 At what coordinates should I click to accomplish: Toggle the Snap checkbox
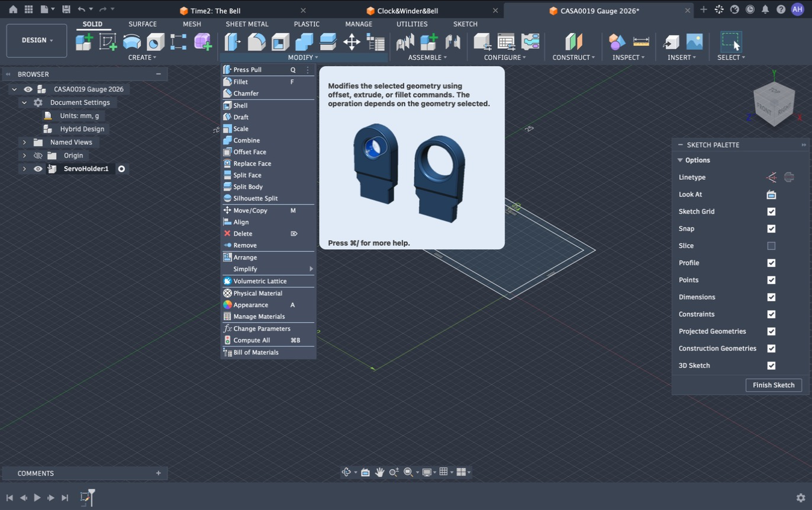(771, 229)
